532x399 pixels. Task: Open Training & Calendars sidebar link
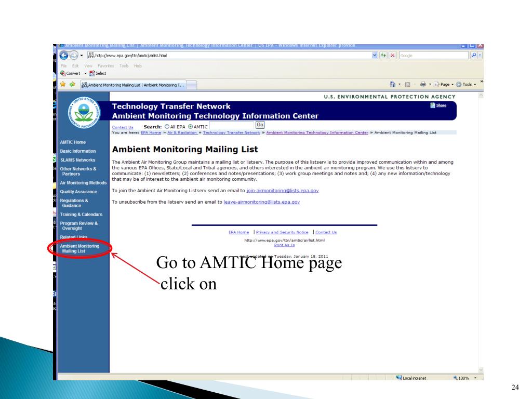click(x=81, y=214)
